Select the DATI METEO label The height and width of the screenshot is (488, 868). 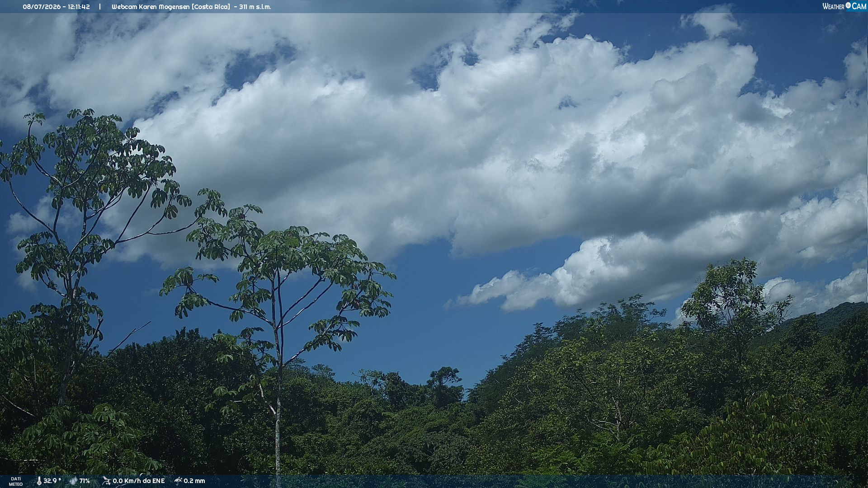(x=16, y=481)
